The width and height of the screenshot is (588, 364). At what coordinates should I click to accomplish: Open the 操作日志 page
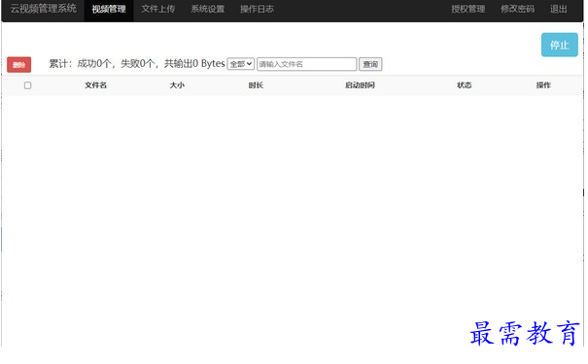[257, 9]
